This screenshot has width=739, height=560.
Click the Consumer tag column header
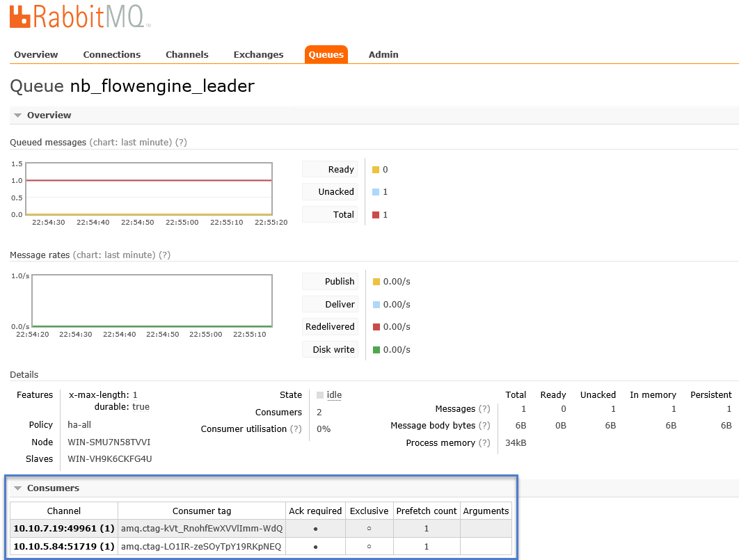point(202,511)
